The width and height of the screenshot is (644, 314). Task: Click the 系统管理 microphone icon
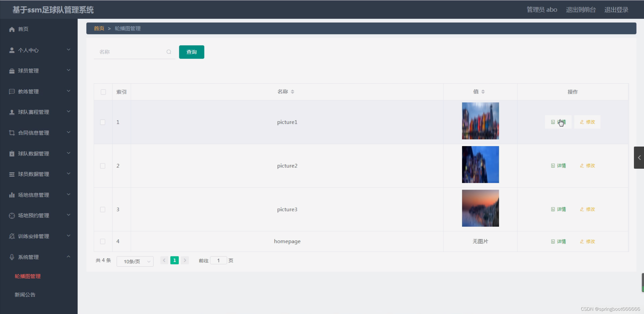point(12,257)
